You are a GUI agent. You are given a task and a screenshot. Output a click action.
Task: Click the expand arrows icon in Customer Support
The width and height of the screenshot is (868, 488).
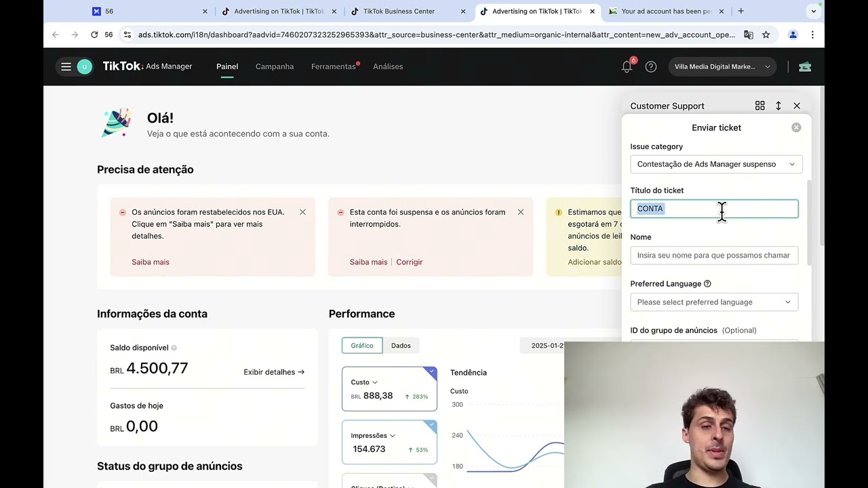(x=778, y=106)
